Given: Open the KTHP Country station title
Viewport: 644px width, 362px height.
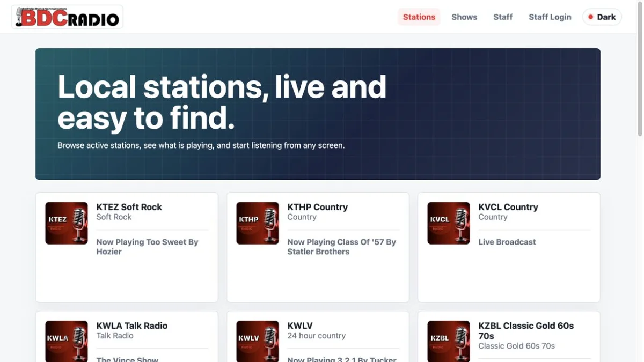Looking at the screenshot, I should (318, 207).
